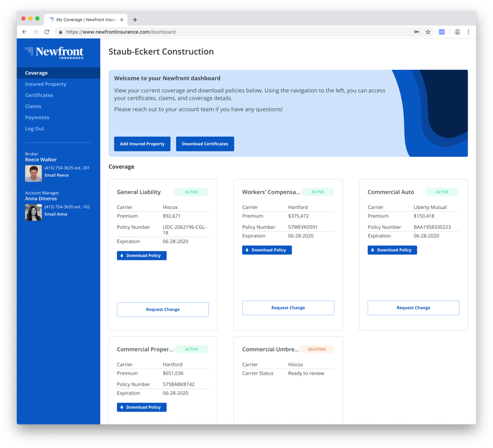Open Chrome's three-dot menu
The width and height of the screenshot is (493, 448).
[468, 32]
